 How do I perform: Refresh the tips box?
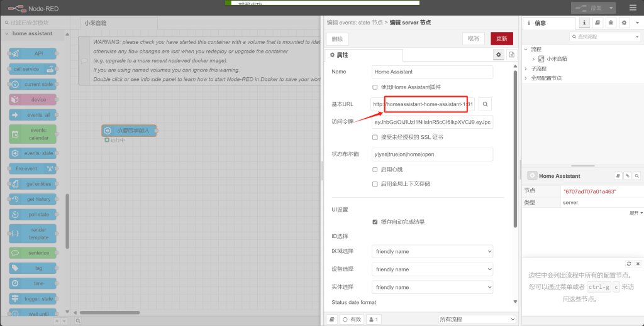(x=629, y=264)
